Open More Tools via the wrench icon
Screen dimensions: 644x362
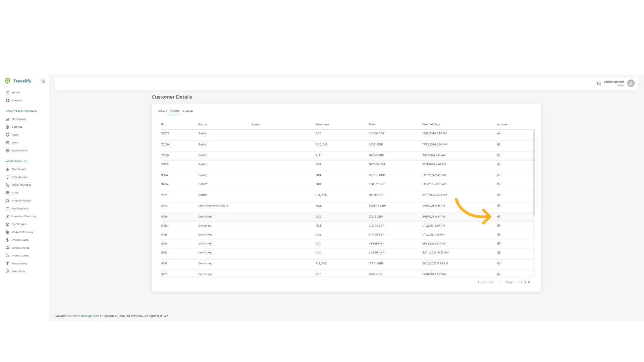click(7, 271)
